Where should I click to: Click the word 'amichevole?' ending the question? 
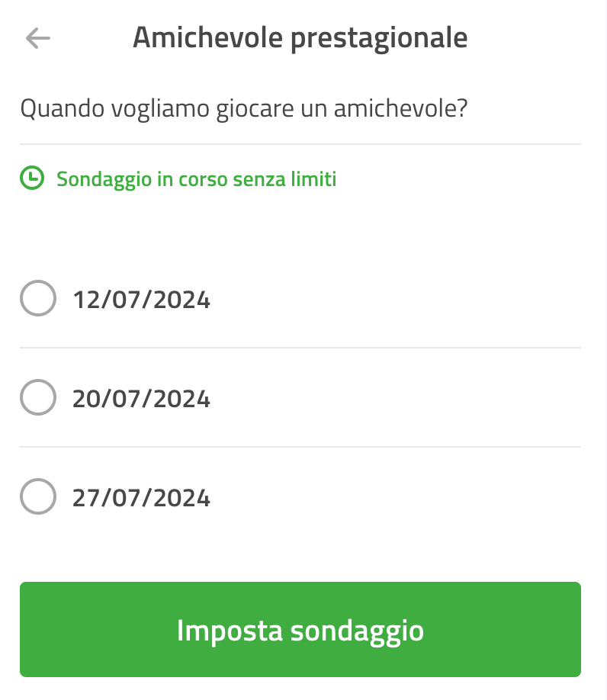pyautogui.click(x=401, y=108)
